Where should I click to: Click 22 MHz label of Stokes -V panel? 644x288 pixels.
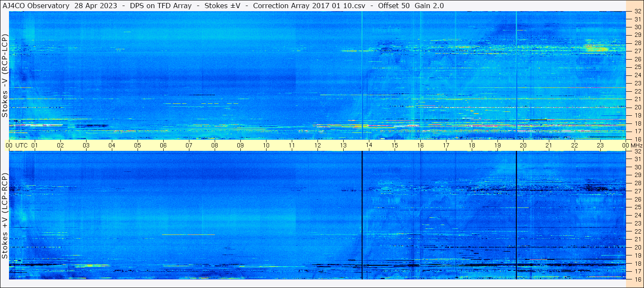[x=637, y=91]
